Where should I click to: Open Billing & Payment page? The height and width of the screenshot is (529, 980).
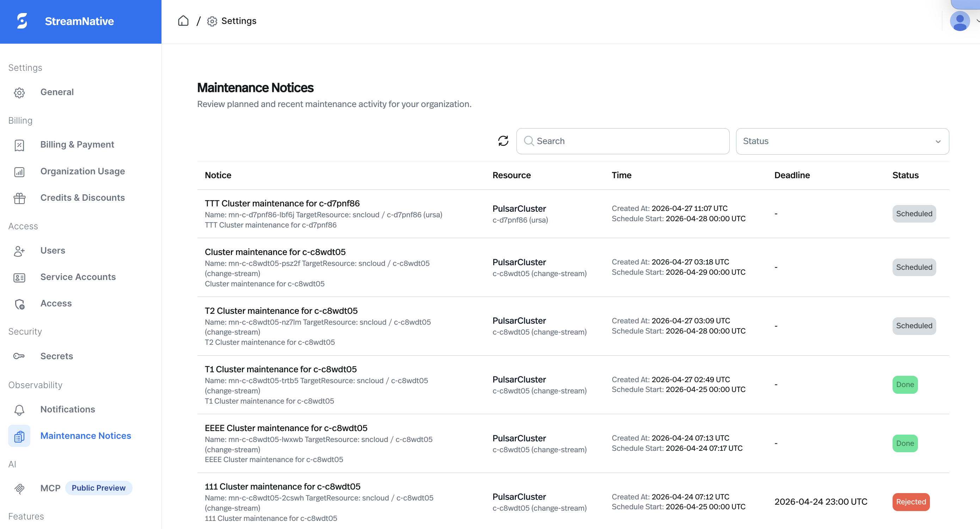click(77, 144)
